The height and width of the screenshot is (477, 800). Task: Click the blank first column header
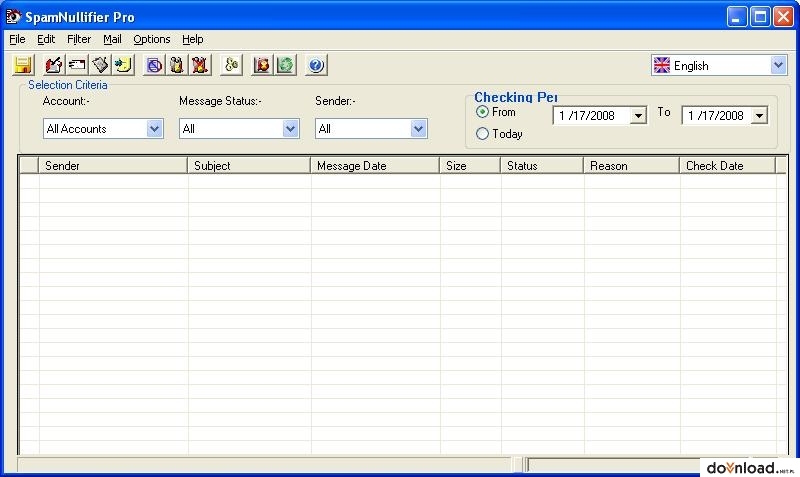29,166
